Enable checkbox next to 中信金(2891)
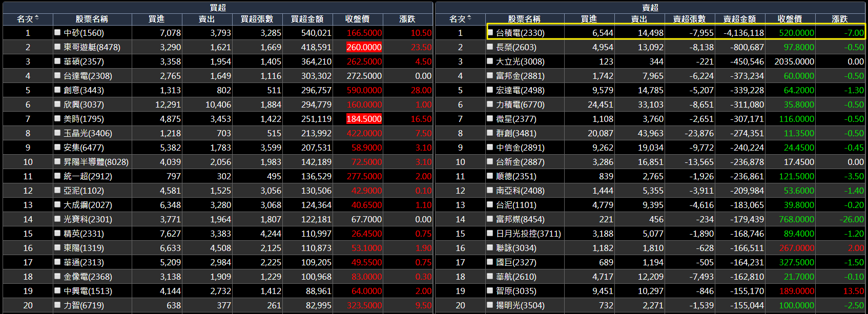 click(490, 147)
